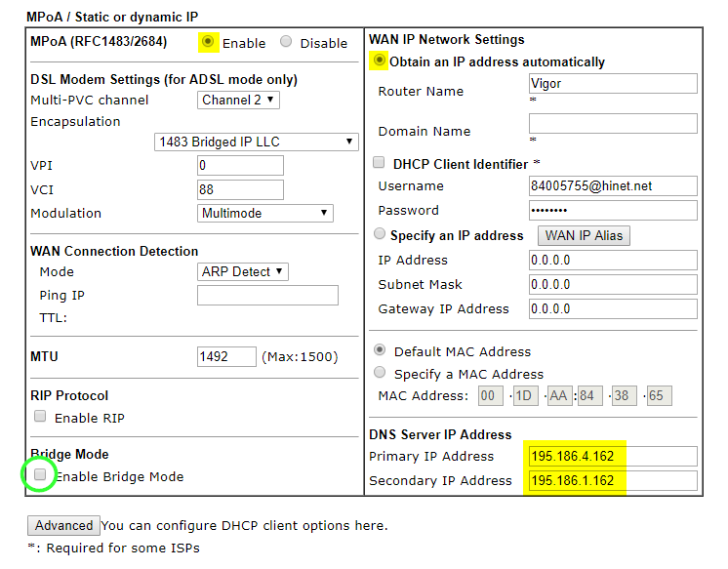Select the MPoA Enable radio button

[208, 42]
